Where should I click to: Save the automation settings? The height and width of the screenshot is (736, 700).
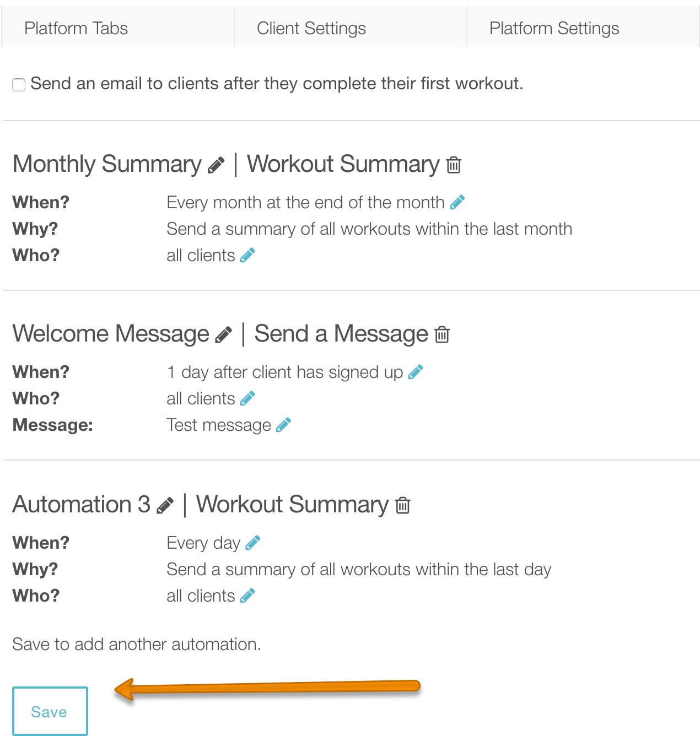[50, 711]
